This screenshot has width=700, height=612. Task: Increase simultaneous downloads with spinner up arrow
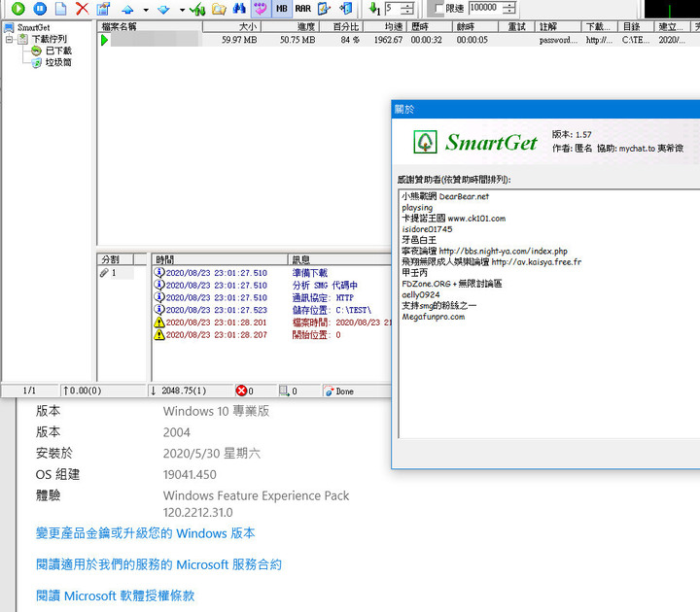[407, 5]
